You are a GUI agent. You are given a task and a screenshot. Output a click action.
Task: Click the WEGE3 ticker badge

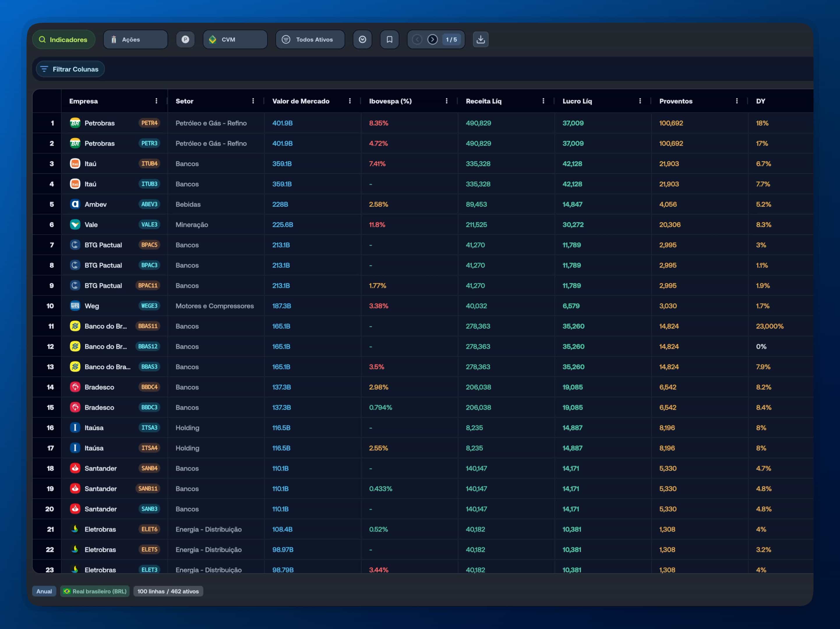(149, 306)
